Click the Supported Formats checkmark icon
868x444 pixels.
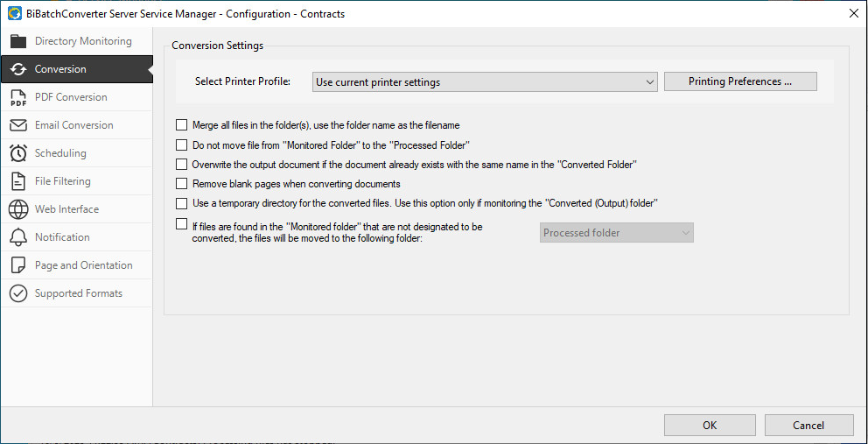coord(18,293)
